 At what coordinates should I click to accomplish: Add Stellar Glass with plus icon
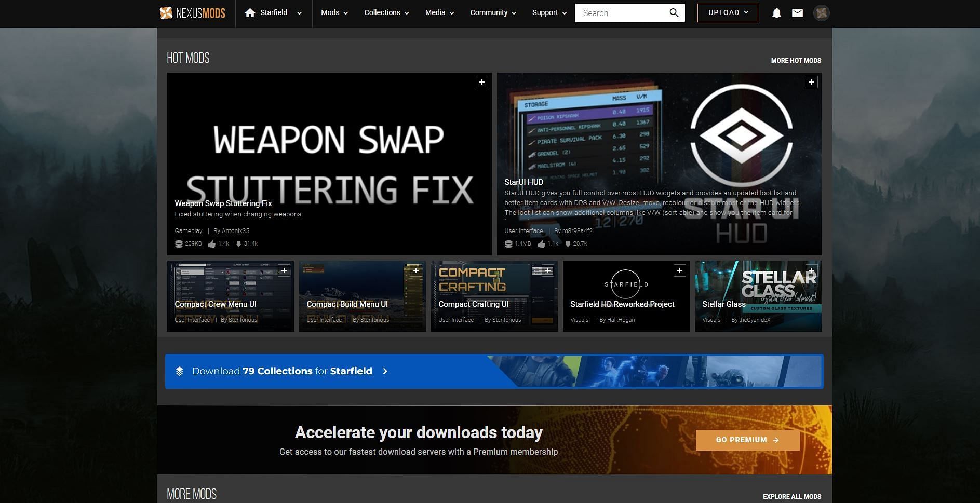(x=812, y=270)
